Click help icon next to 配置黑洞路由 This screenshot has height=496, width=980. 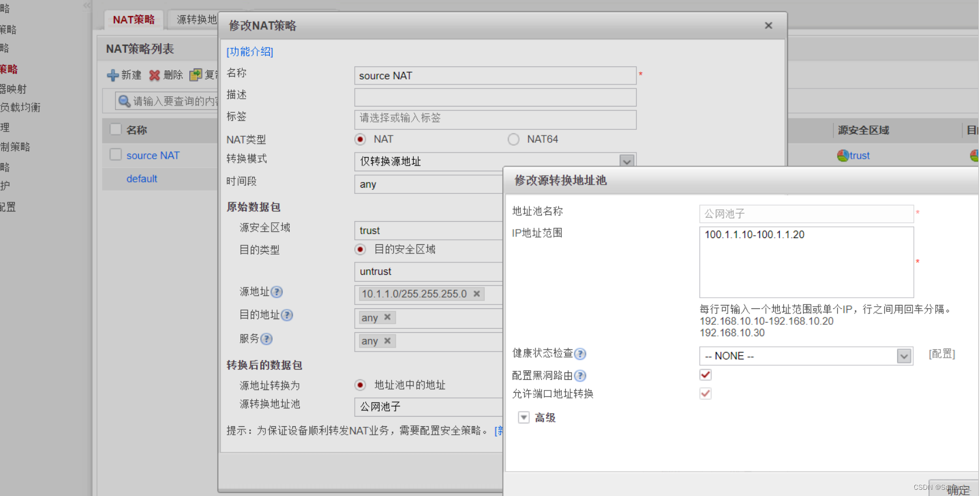(580, 376)
